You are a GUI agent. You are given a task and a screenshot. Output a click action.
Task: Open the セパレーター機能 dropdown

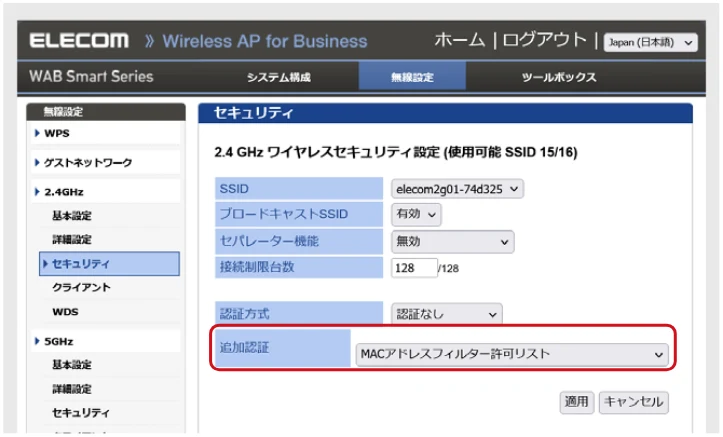click(452, 242)
